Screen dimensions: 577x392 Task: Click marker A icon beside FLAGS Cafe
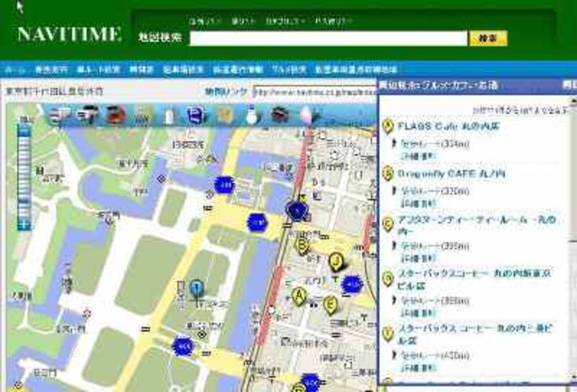[x=388, y=126]
